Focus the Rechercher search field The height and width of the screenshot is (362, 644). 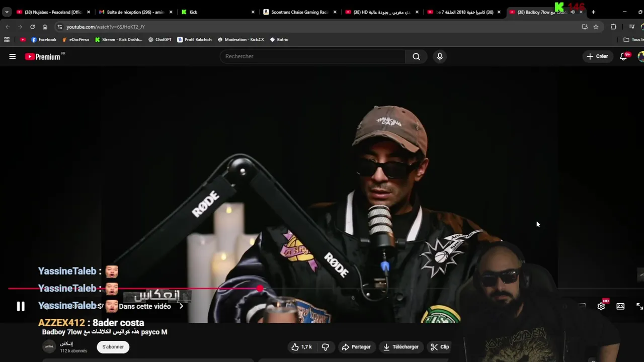coord(312,56)
